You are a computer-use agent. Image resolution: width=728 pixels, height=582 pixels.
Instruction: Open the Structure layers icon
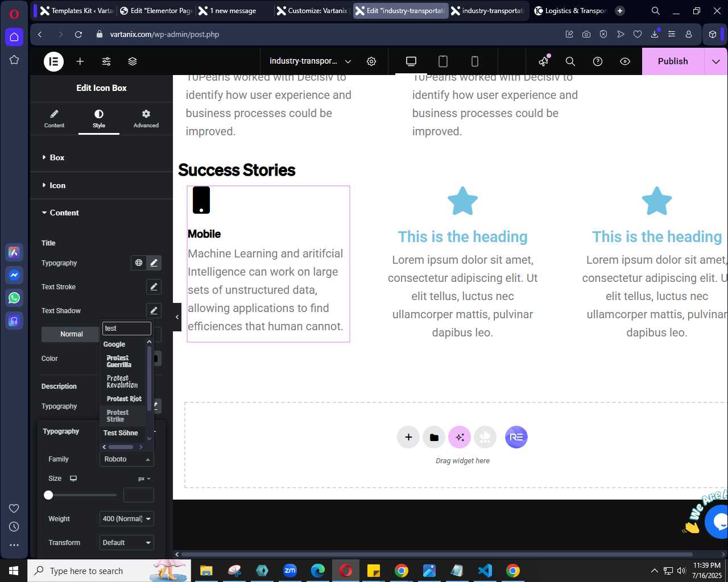(x=133, y=61)
